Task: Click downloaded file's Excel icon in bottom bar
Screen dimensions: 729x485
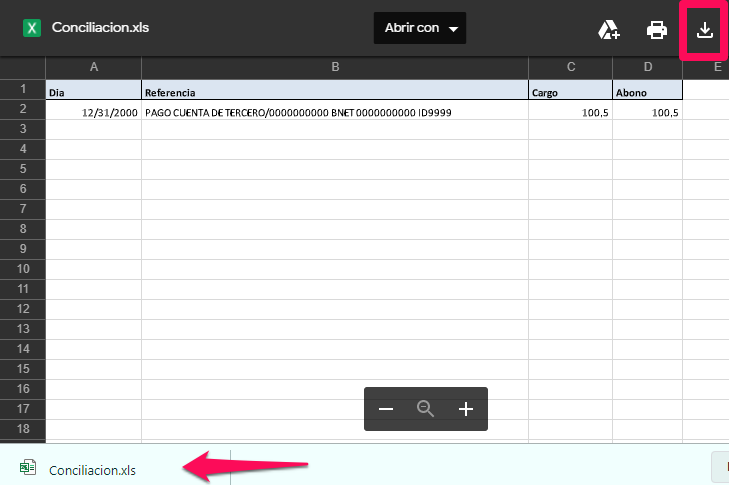Action: [28, 468]
